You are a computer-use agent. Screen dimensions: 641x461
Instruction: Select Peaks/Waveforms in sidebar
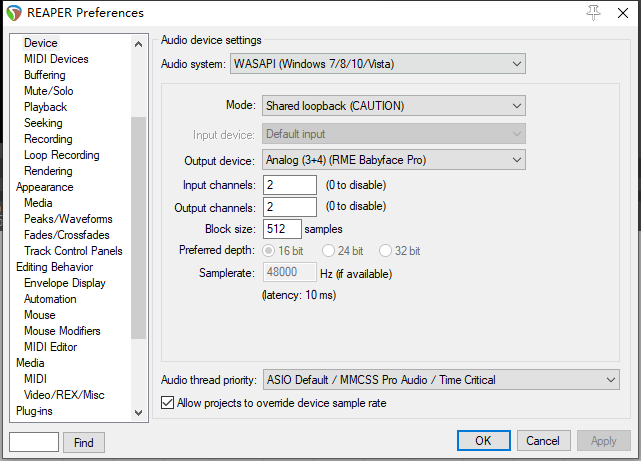pyautogui.click(x=68, y=219)
